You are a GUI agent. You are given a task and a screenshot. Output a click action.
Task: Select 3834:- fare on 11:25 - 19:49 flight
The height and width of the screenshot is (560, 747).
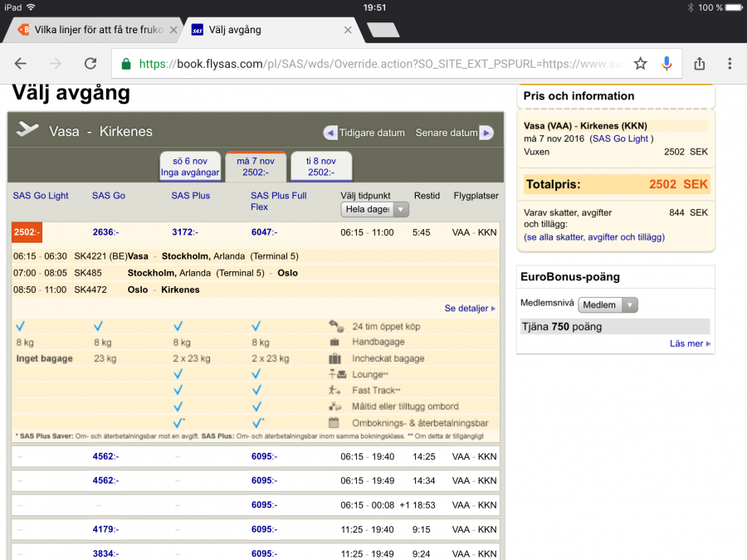tap(105, 554)
